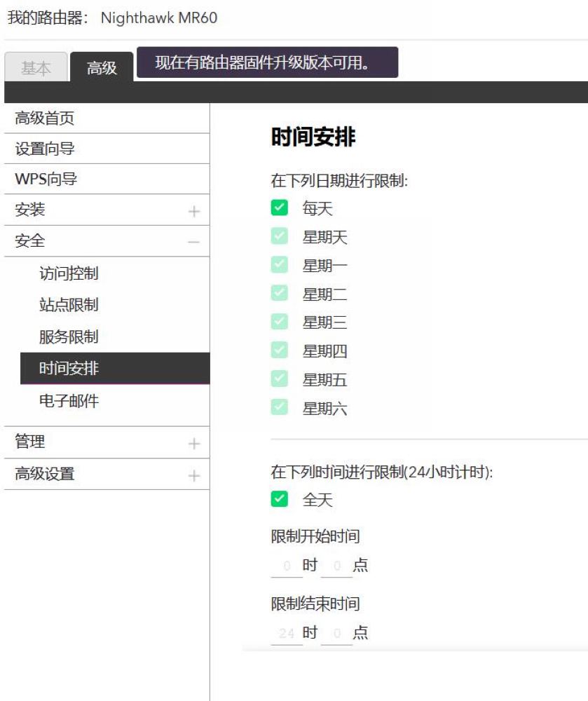The height and width of the screenshot is (701, 588).
Task: Expand the 安装 section plus icon
Action: pyautogui.click(x=194, y=211)
